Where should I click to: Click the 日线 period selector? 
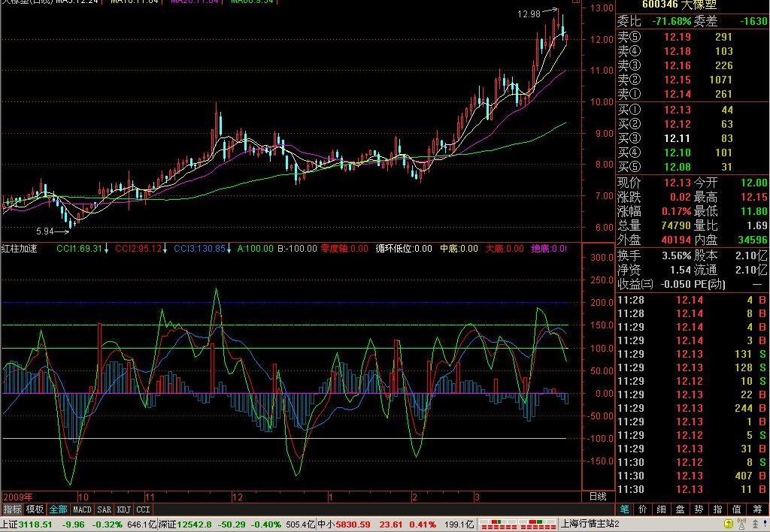(x=598, y=497)
